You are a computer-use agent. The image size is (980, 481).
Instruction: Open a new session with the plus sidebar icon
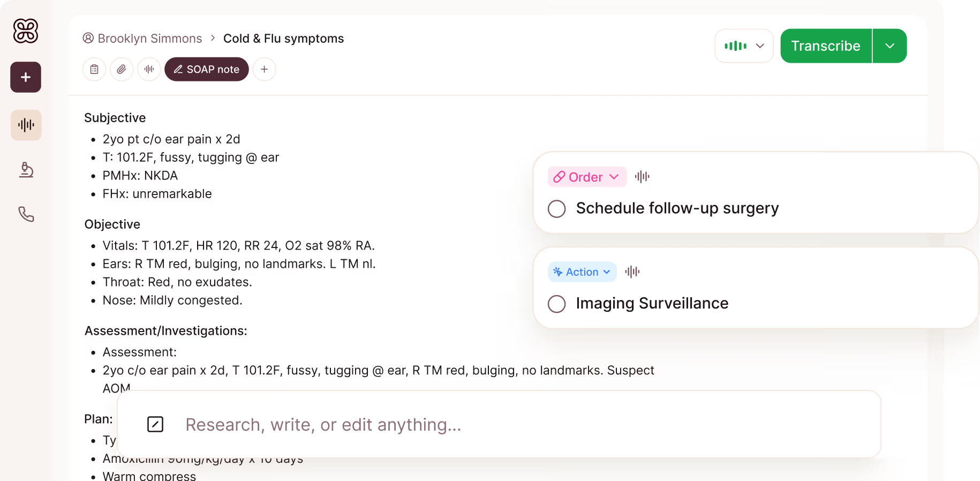tap(25, 77)
